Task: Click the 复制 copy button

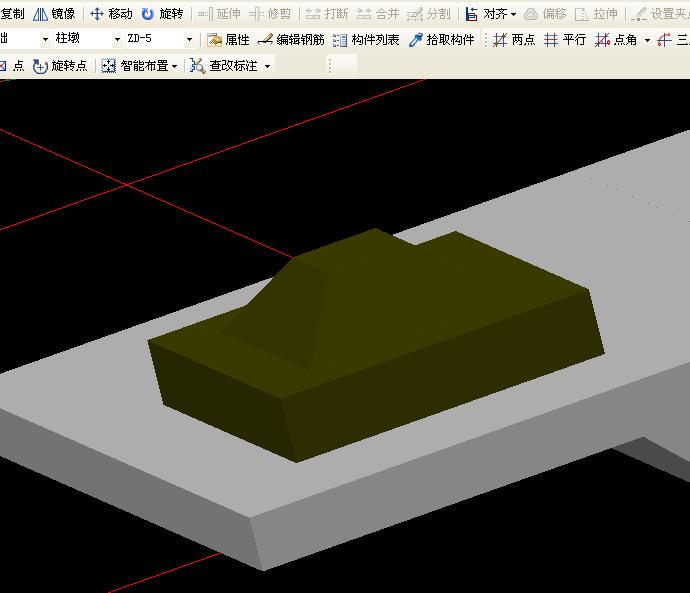Action: click(x=12, y=14)
